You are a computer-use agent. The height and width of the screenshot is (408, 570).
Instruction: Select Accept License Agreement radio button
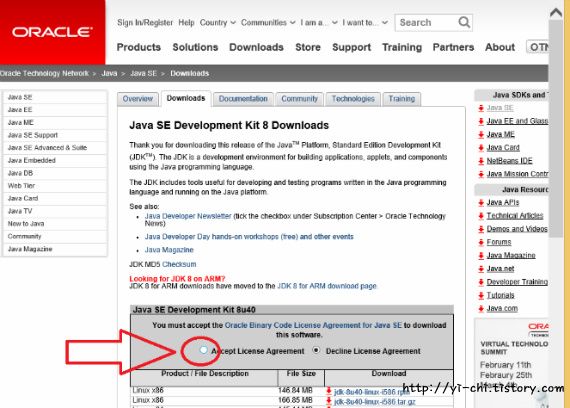click(x=203, y=350)
